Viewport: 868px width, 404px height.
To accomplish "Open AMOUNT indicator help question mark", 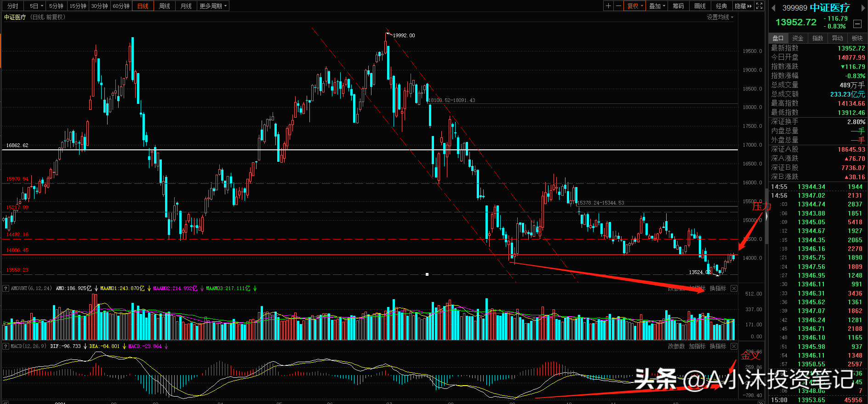I will point(6,289).
